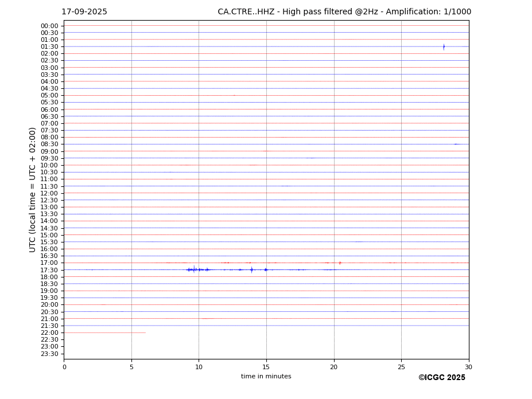Click the 06:00 time label
The image size is (532, 399).
49,109
